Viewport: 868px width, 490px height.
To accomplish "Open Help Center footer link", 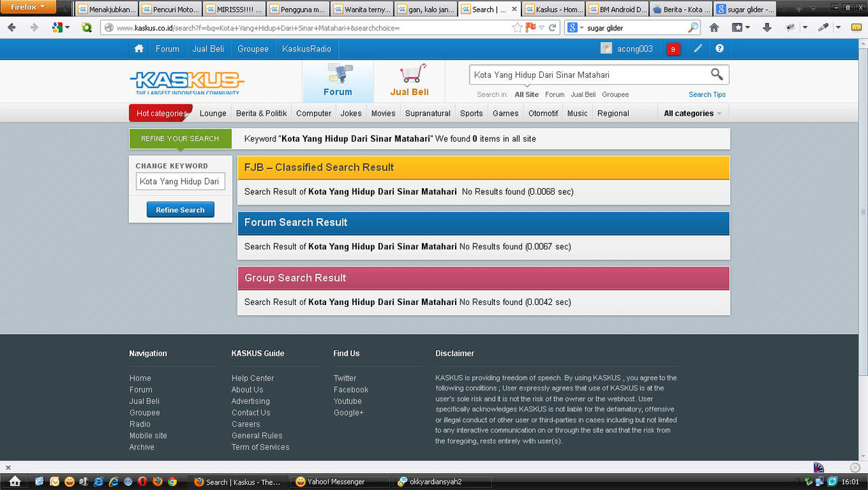I will [253, 378].
